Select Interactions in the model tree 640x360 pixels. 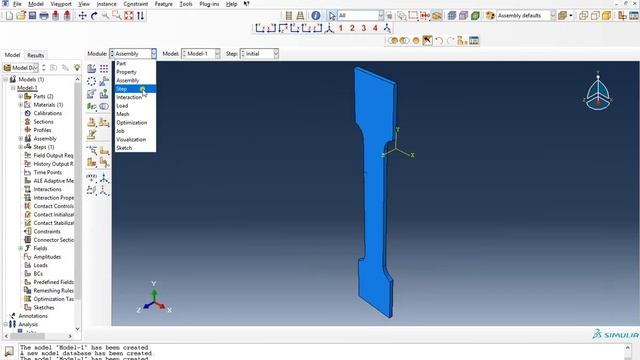(x=47, y=189)
